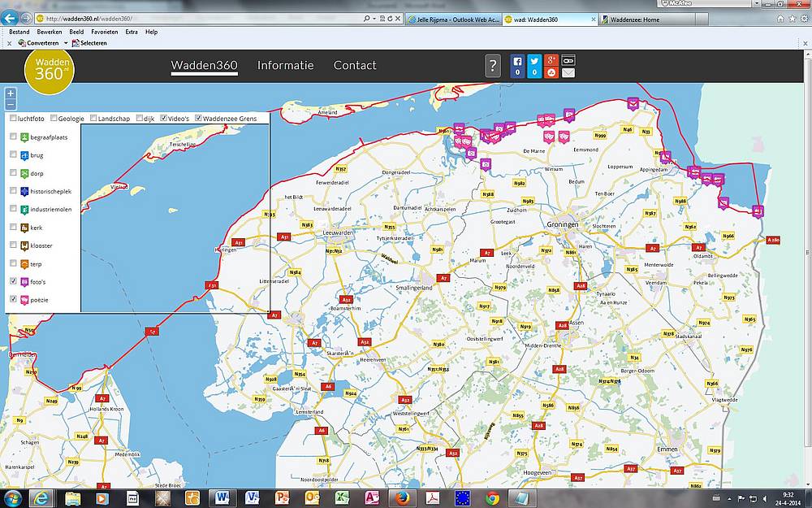This screenshot has height=508, width=812.
Task: Click the envelope email share icon
Action: tap(568, 72)
